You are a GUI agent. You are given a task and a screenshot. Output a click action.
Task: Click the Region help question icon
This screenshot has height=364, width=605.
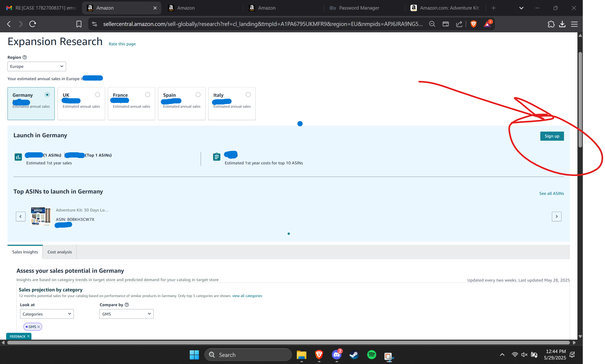(x=25, y=57)
